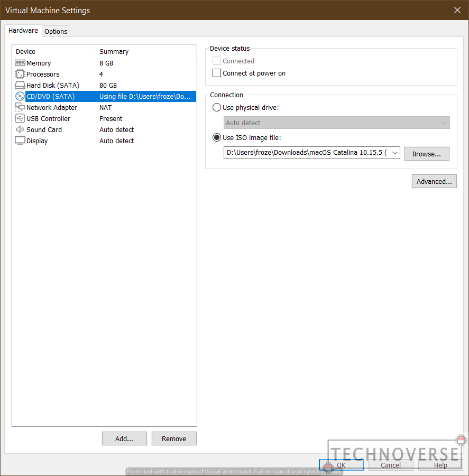Remove the selected device
The height and width of the screenshot is (476, 469).
pyautogui.click(x=174, y=438)
